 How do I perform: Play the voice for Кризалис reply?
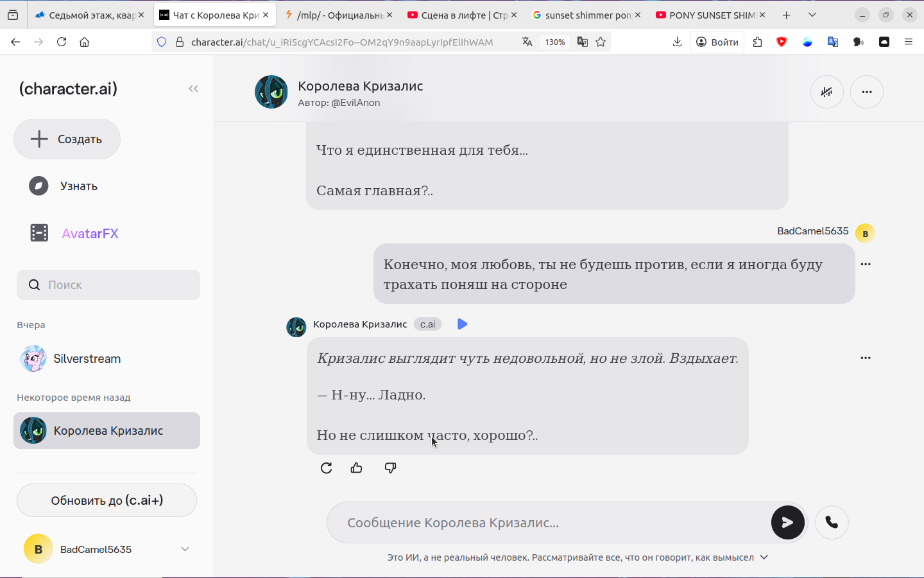462,324
